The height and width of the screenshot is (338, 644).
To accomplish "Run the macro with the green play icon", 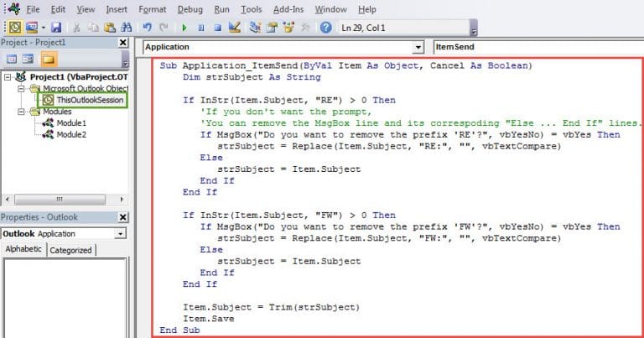I will (184, 28).
